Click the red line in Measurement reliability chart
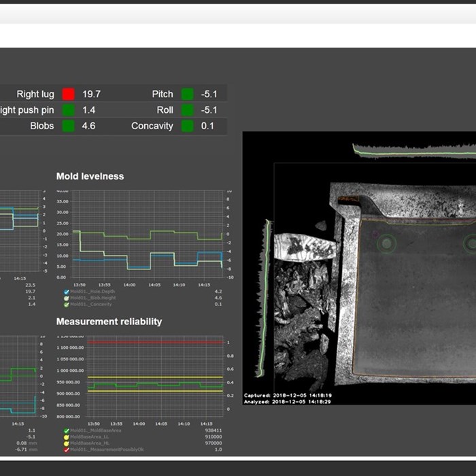 click(x=155, y=342)
